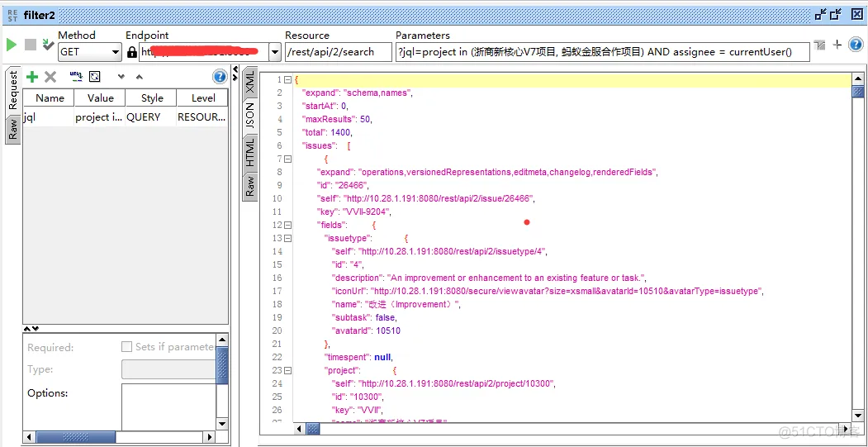Image resolution: width=868 pixels, height=447 pixels.
Task: Click the tab layout icon near Parameters field
Action: pyautogui.click(x=820, y=45)
